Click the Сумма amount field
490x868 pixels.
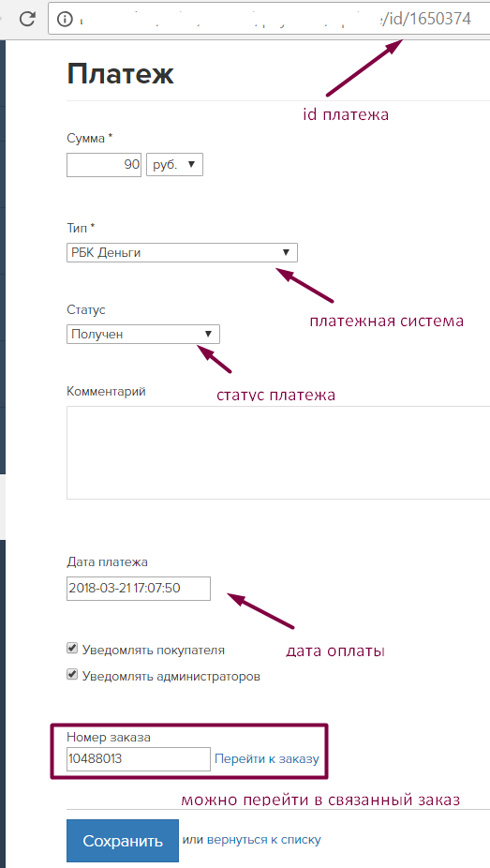(x=104, y=165)
